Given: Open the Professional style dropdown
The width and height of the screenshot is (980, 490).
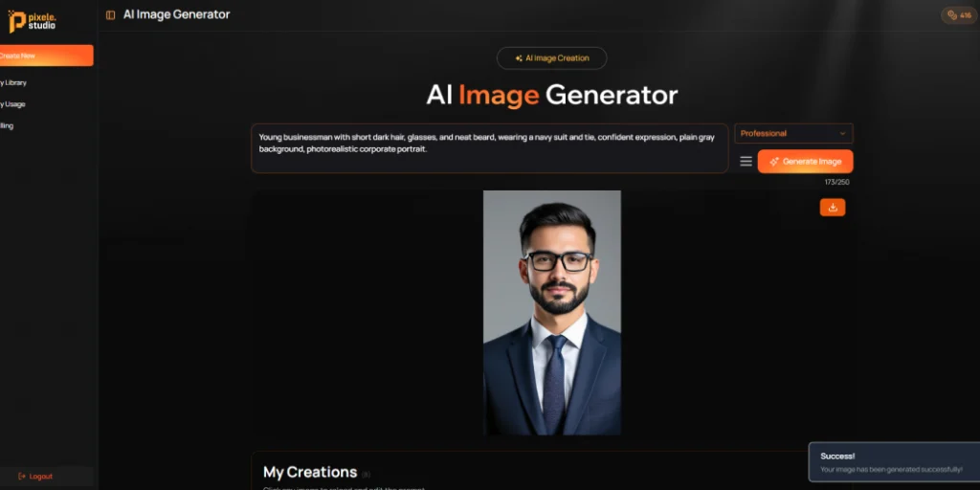Looking at the screenshot, I should coord(793,133).
